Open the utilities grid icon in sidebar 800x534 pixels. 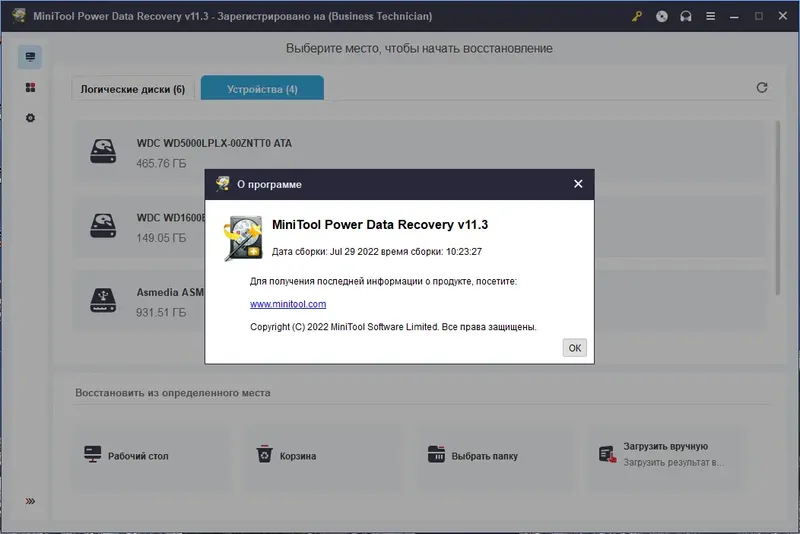tap(30, 88)
